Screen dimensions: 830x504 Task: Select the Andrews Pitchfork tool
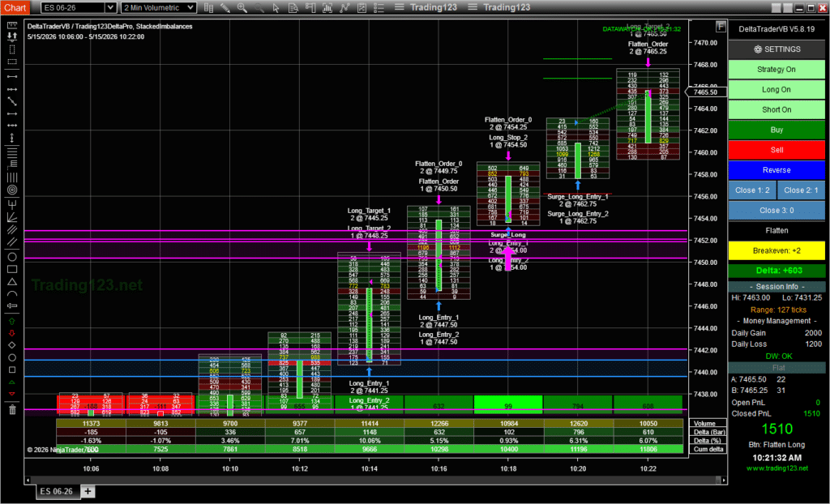point(12,204)
